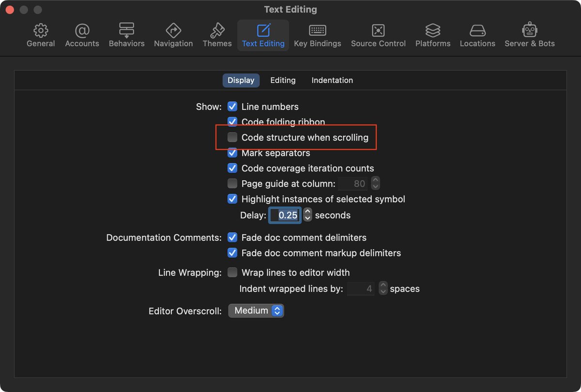
Task: Open the Key Bindings preferences pane
Action: coord(318,35)
